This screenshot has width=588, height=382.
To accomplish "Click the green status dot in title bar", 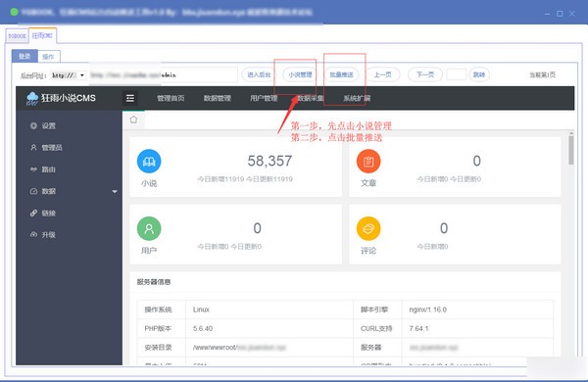I will (15, 12).
